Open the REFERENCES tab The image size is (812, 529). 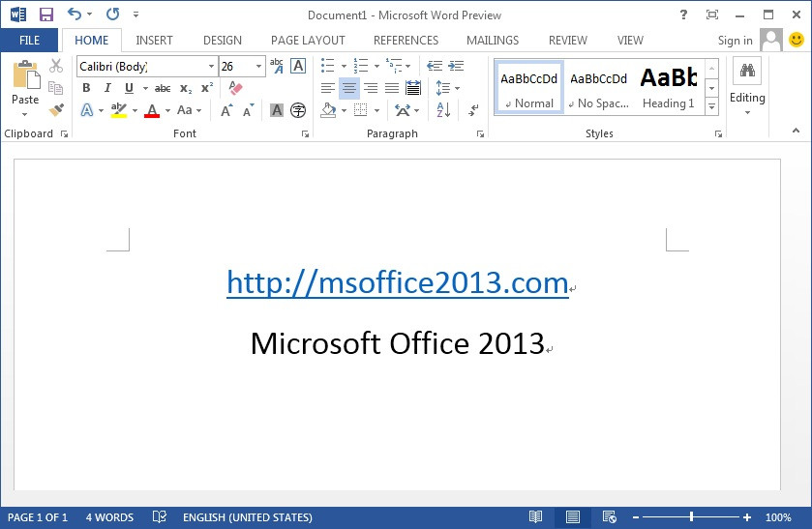click(406, 40)
